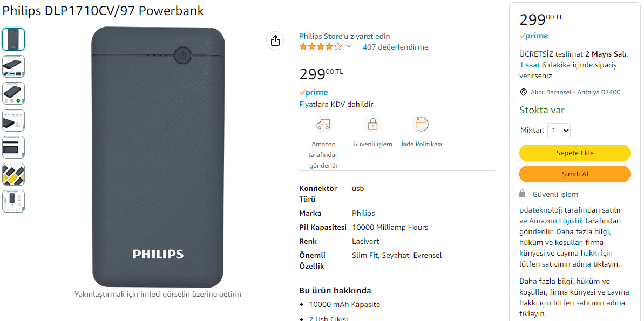Open the Miktar quantity dropdown
Viewport: 644px width, 321px height.
(559, 131)
